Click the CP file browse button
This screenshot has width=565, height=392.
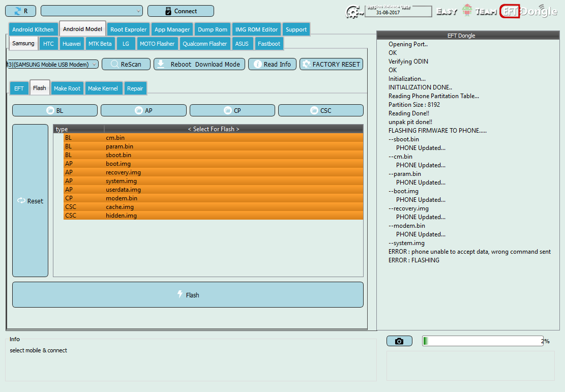point(232,110)
